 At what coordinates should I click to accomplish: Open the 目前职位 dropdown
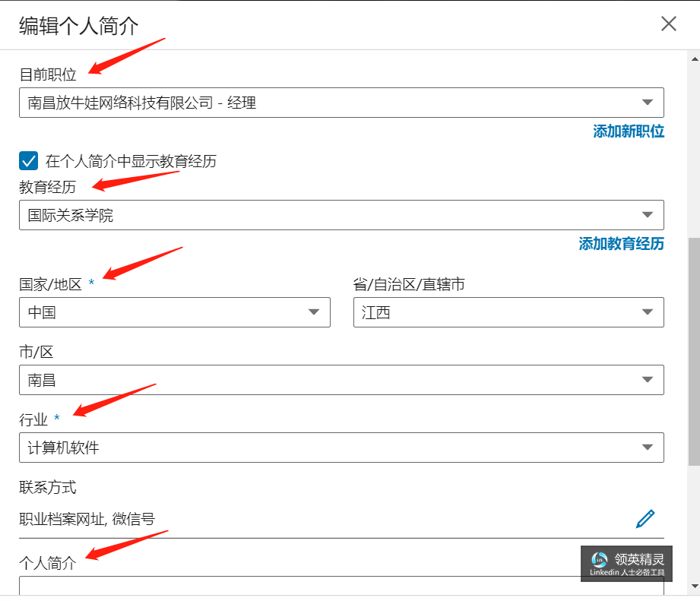[340, 103]
